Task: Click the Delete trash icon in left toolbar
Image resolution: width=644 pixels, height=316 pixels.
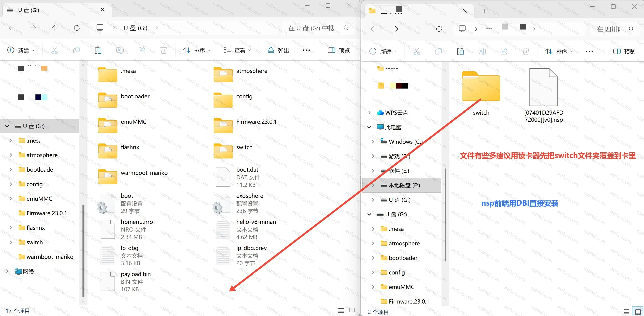Action: click(x=164, y=50)
